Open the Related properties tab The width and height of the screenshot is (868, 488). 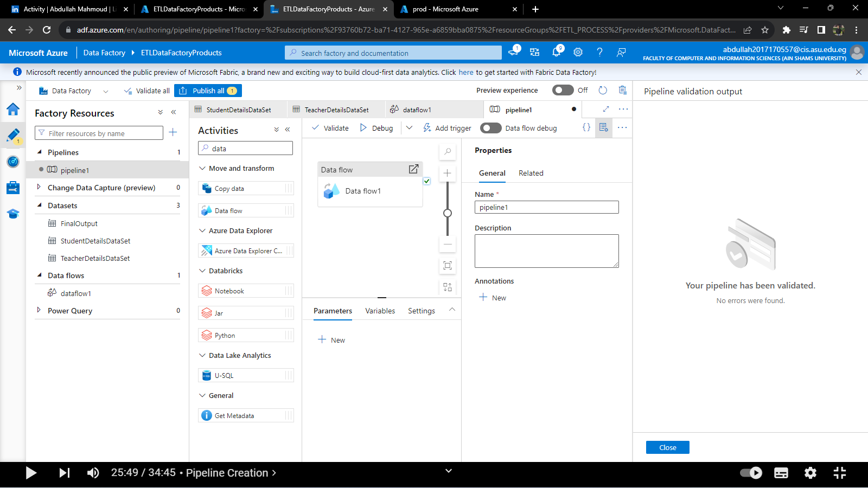point(531,173)
